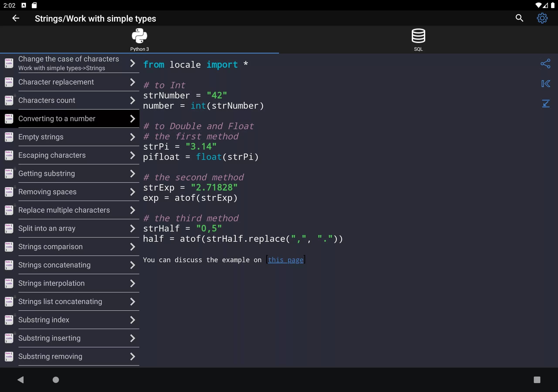Click code icon beside Substring inserting
558x392 pixels.
click(x=9, y=338)
